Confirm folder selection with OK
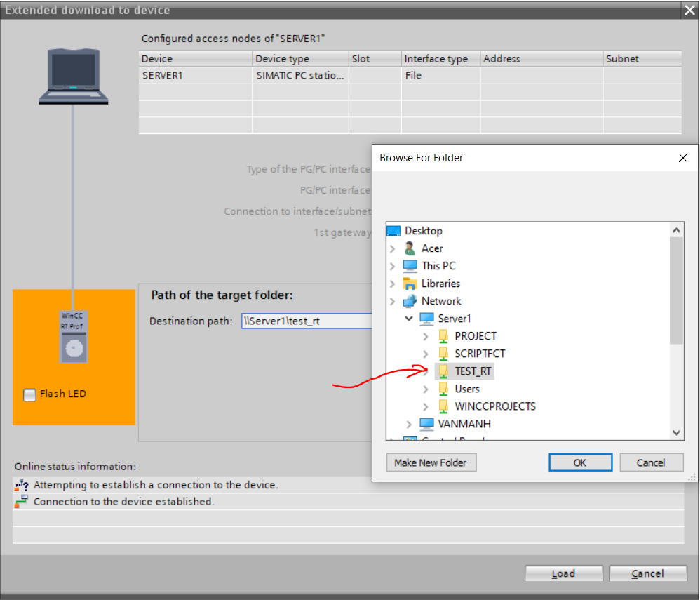Viewport: 700px width, 600px height. [x=580, y=462]
